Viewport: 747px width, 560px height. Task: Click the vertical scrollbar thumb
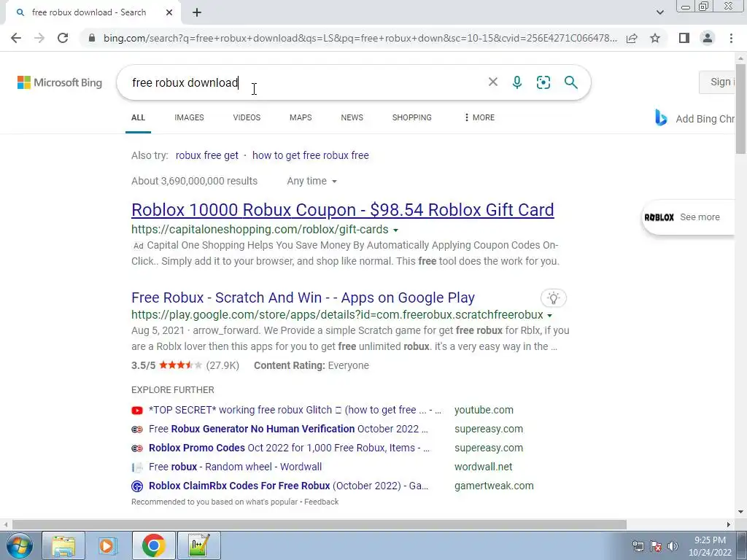[x=740, y=110]
